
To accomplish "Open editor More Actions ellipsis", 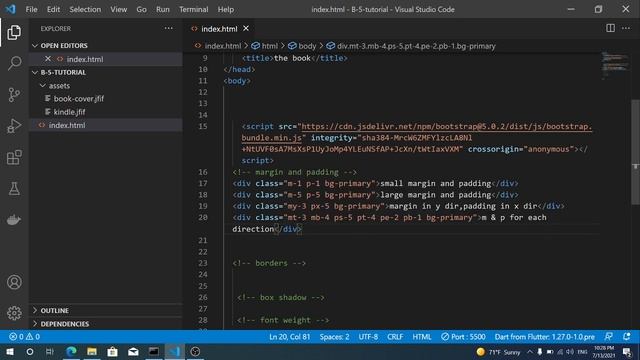I will 626,28.
